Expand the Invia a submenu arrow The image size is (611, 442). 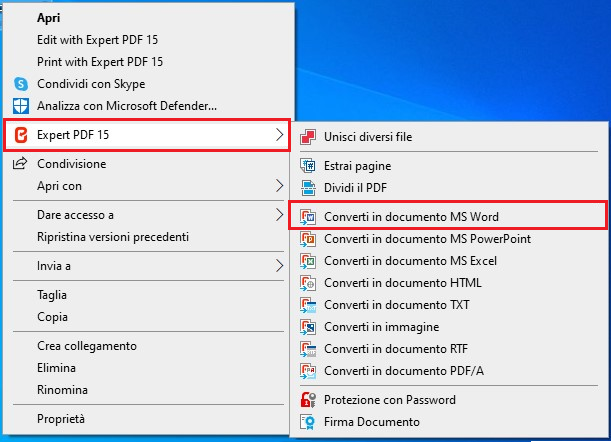pyautogui.click(x=279, y=266)
